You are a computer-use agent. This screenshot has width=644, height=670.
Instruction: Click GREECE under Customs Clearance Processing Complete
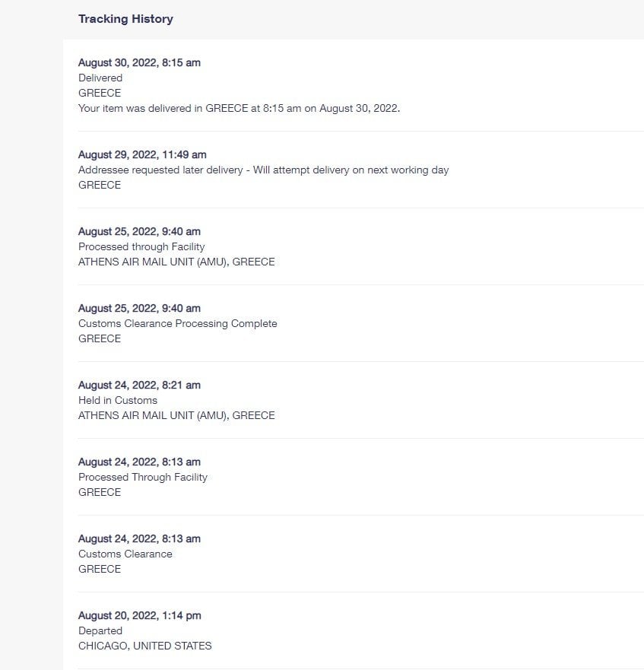pos(100,339)
